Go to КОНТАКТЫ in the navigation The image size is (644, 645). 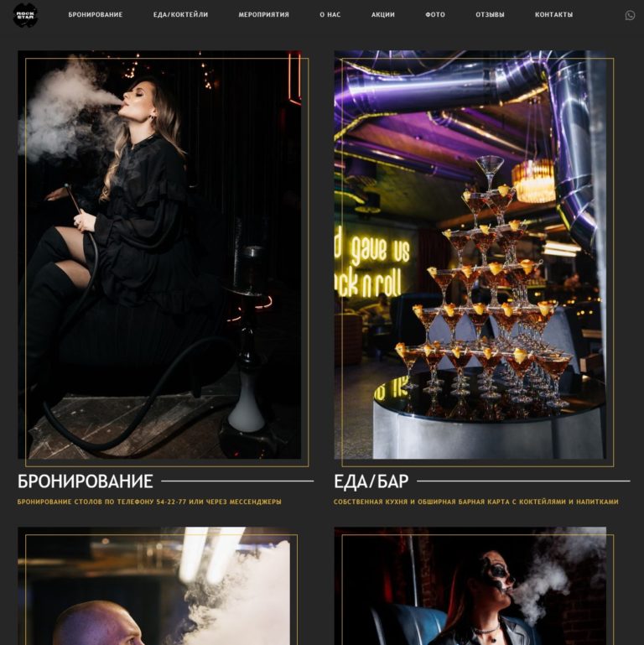553,14
